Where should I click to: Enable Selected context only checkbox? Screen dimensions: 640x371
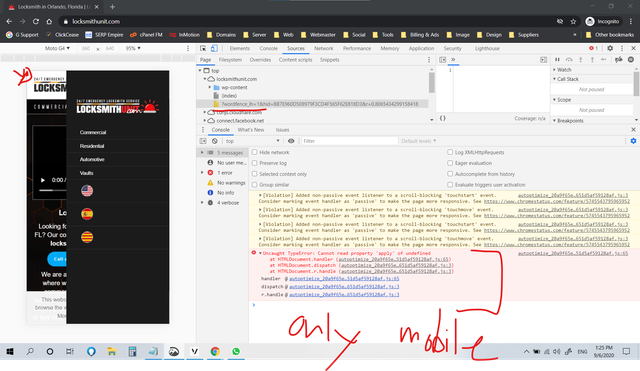tap(255, 174)
